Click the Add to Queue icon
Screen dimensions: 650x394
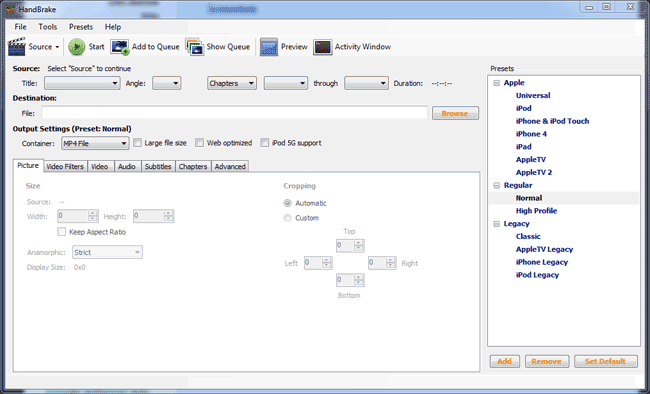120,47
